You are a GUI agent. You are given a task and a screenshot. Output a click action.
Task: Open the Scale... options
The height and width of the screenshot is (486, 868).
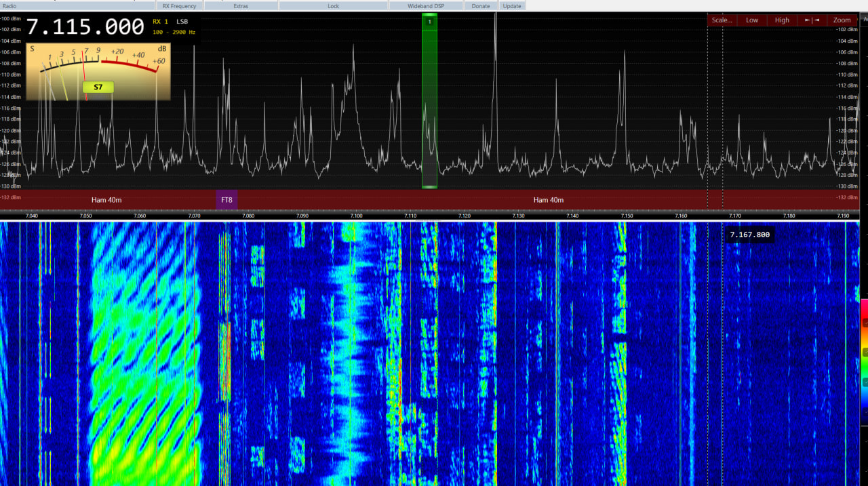point(722,20)
